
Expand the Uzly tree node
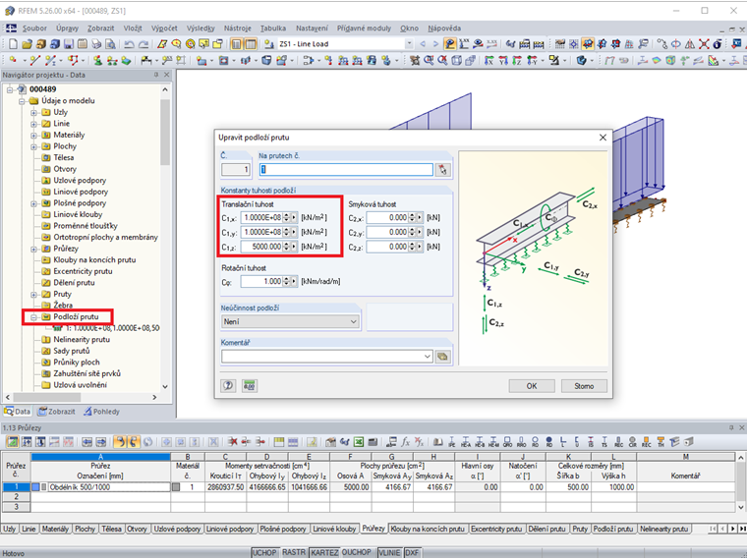tap(33, 112)
